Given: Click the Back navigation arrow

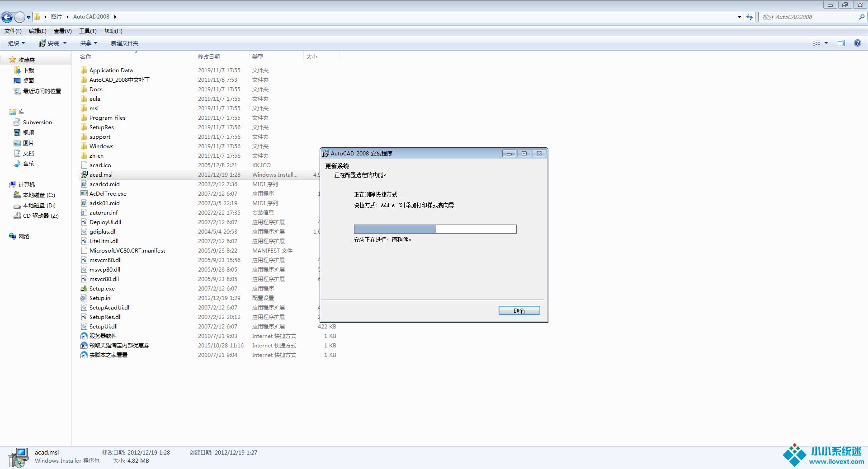Looking at the screenshot, I should [x=7, y=17].
